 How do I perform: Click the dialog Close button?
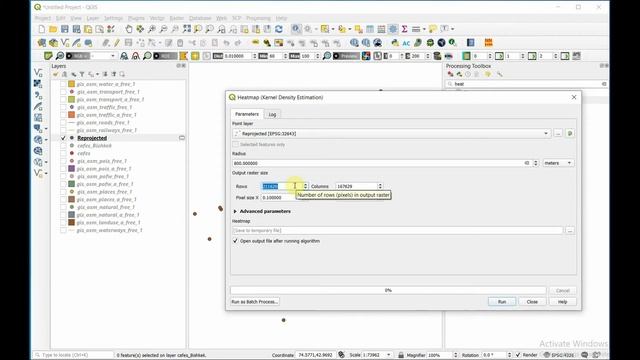532,302
